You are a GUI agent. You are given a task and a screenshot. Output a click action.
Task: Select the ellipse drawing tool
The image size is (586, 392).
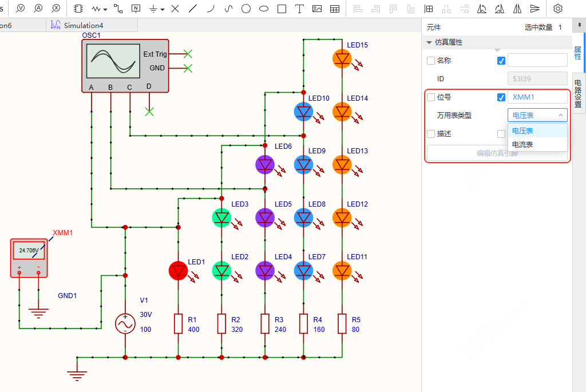pos(264,9)
